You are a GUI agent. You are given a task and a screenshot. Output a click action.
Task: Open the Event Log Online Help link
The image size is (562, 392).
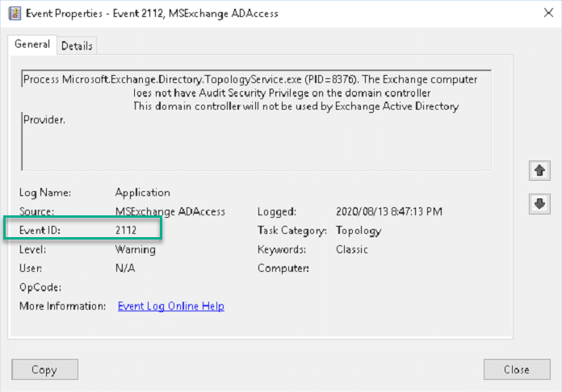[171, 306]
